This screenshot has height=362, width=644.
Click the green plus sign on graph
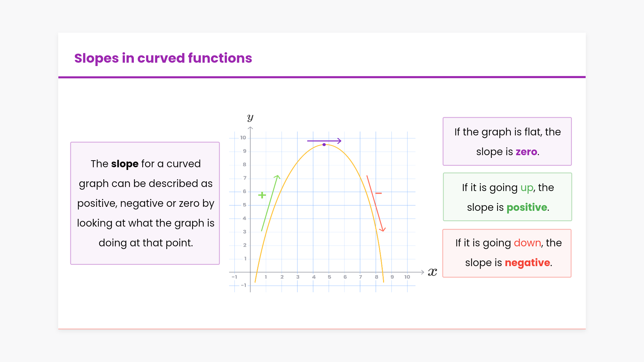tap(262, 195)
